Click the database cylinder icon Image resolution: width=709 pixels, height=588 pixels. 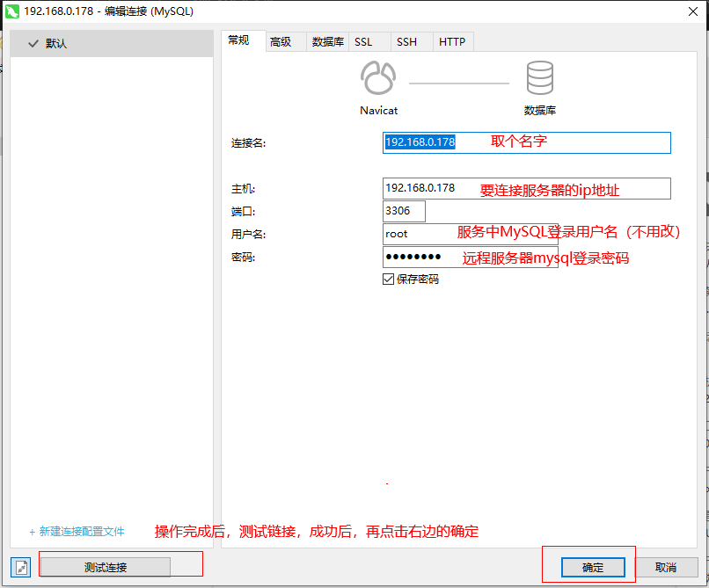click(539, 77)
